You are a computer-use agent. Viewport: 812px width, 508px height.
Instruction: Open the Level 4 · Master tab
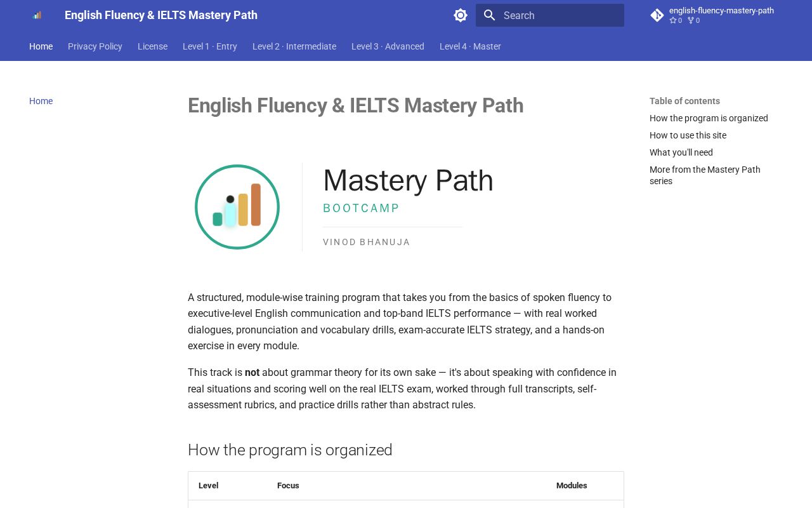(x=470, y=46)
